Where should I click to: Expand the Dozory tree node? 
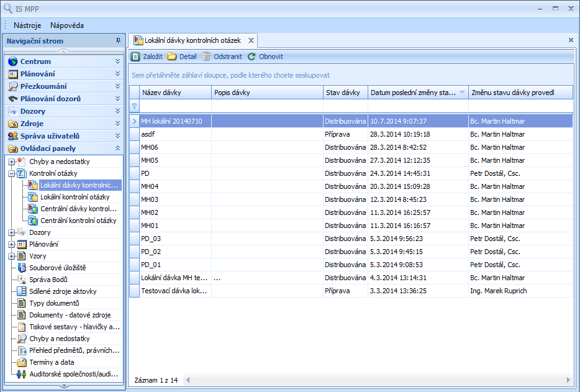[11, 233]
